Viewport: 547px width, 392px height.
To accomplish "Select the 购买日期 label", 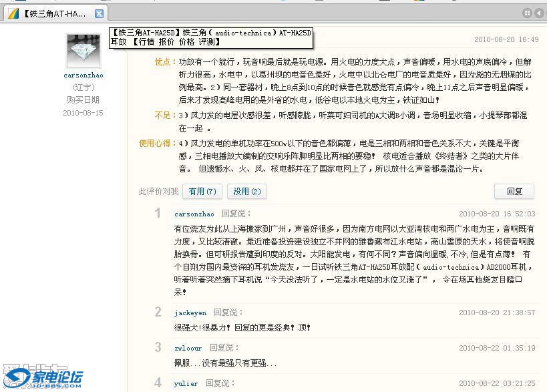I will pyautogui.click(x=83, y=100).
